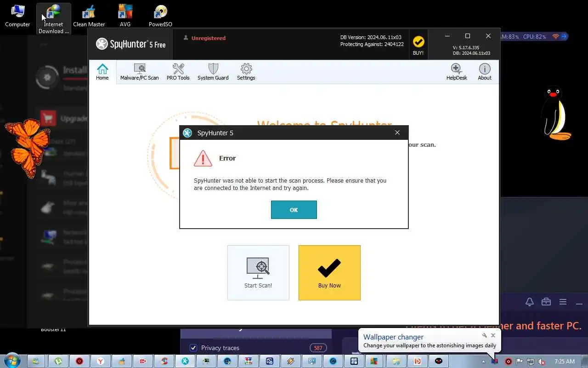The height and width of the screenshot is (368, 588).
Task: Click the Upgrade cart icon in left background window
Action: click(48, 119)
